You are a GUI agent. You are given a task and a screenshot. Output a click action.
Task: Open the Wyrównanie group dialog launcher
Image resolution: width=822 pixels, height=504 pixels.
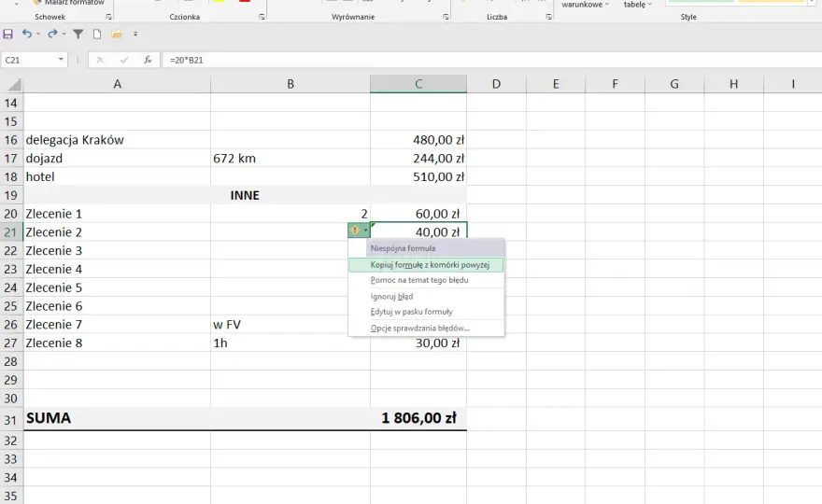[x=446, y=17]
